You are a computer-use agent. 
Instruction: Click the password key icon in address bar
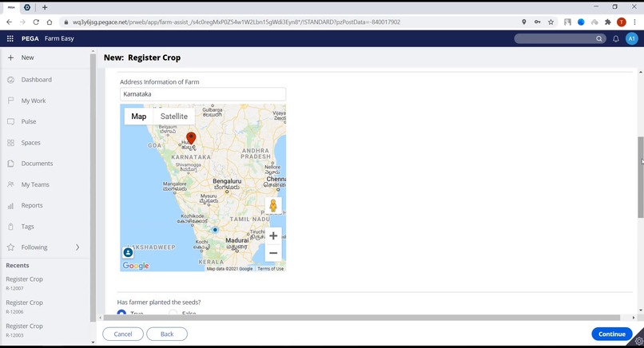(537, 22)
